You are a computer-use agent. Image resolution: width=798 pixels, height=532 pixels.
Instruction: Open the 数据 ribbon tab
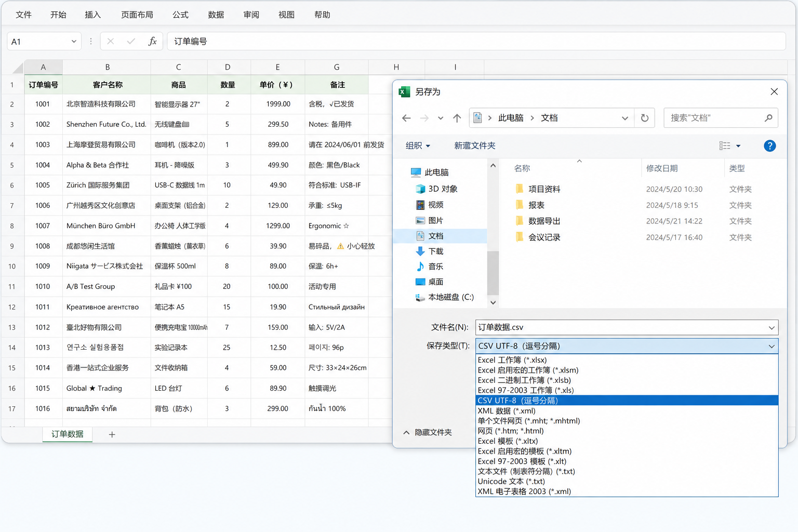tap(216, 15)
